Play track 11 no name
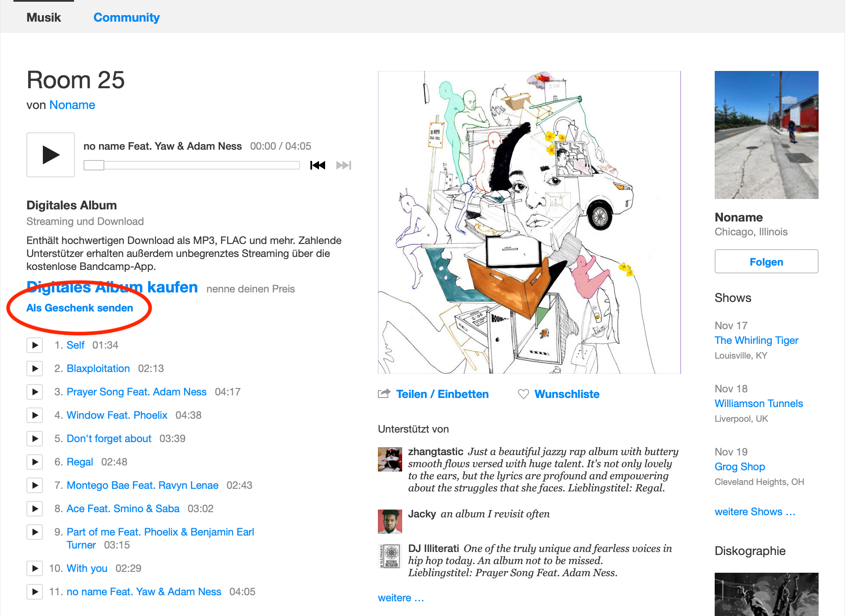Viewport: 845px width, 616px height. pos(35,592)
